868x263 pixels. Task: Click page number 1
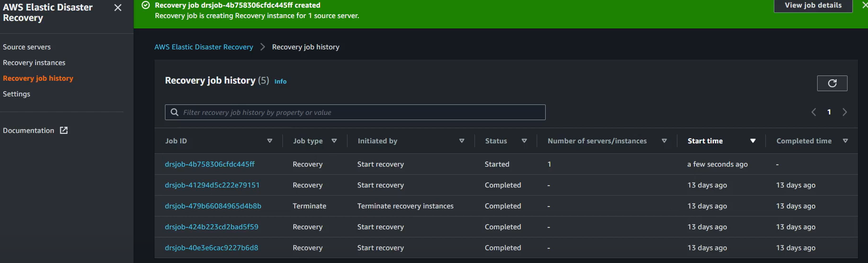pos(829,112)
